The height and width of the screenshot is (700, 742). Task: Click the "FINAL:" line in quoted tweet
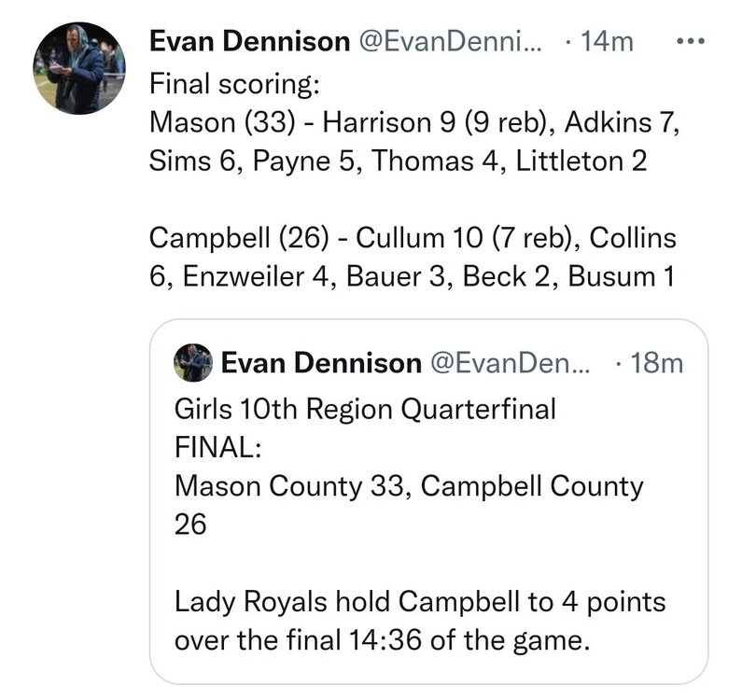217,447
